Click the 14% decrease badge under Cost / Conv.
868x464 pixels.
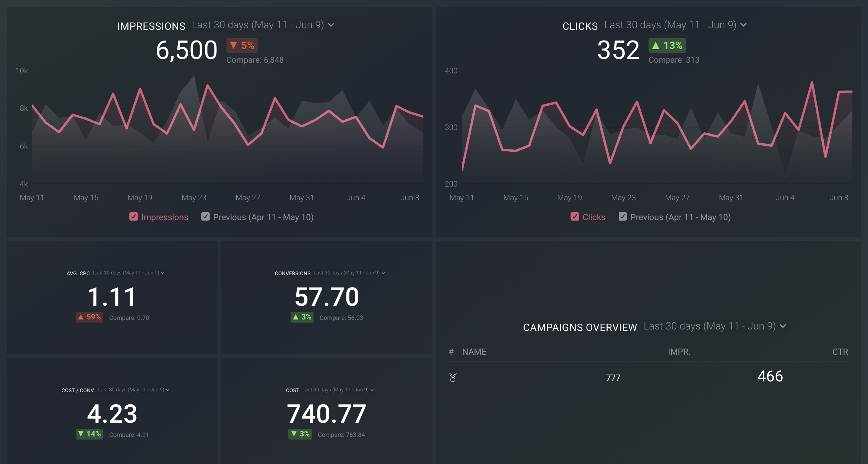[89, 434]
